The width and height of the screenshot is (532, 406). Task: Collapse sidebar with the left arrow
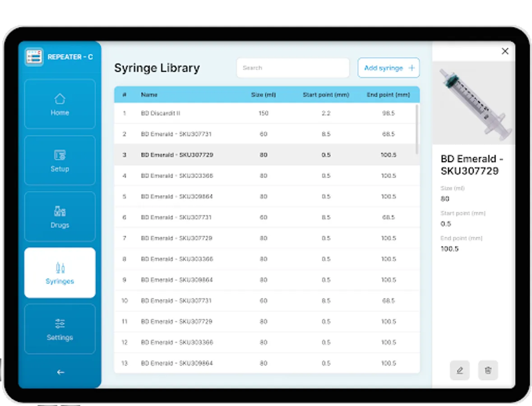[60, 373]
